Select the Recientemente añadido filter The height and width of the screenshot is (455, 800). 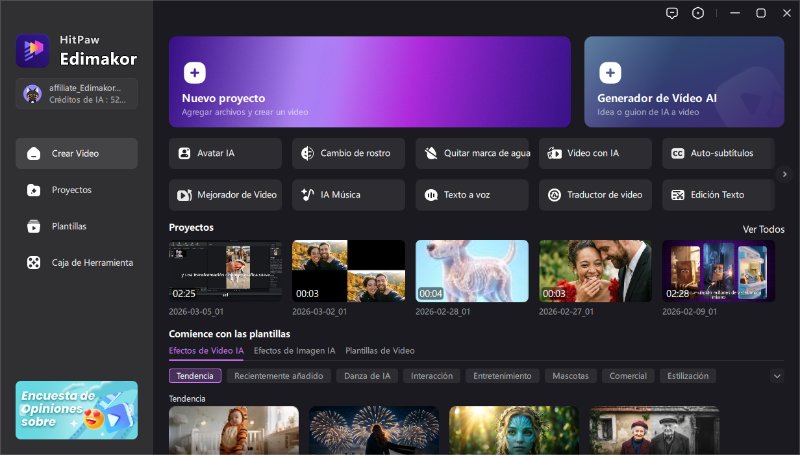pyautogui.click(x=279, y=376)
